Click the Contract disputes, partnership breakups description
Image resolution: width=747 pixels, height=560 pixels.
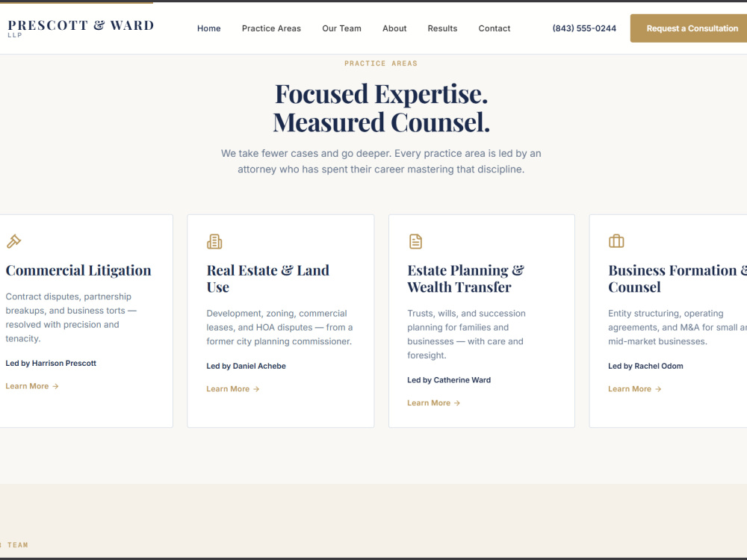pos(71,317)
